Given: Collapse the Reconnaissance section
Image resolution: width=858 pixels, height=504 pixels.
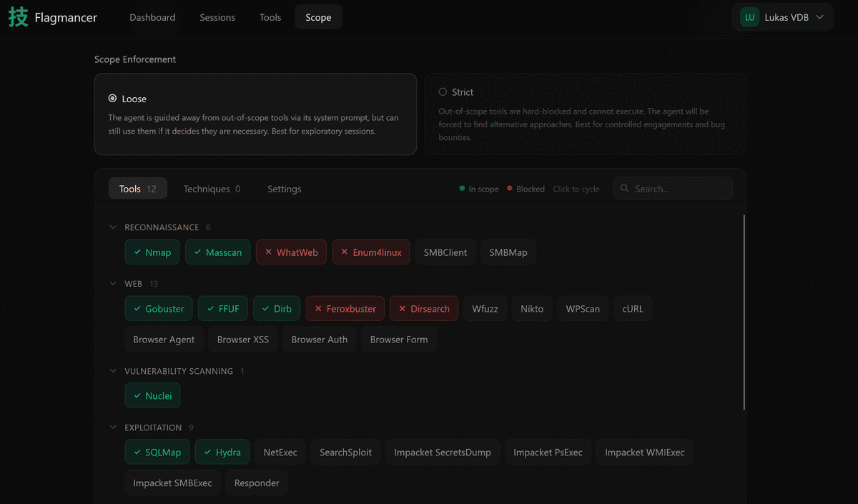Looking at the screenshot, I should click(112, 227).
